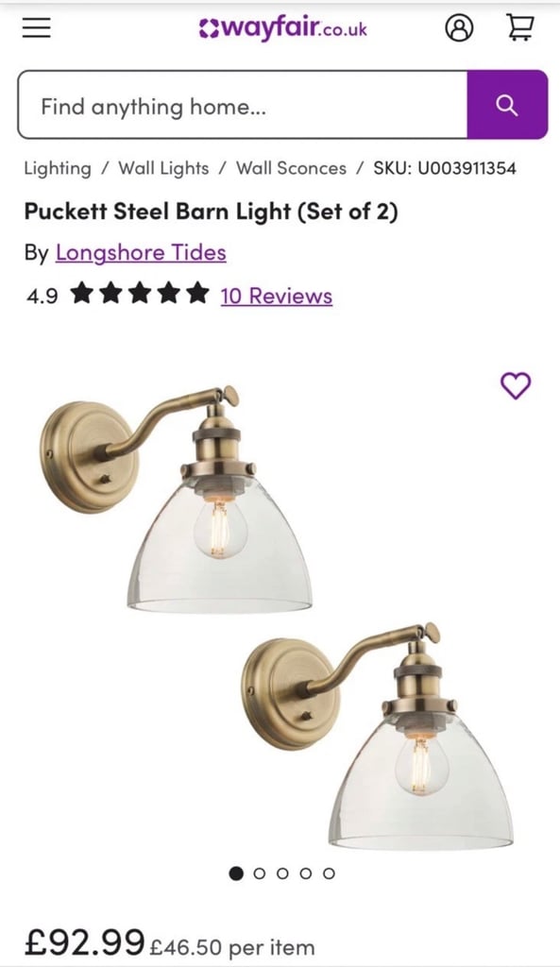View the shopping cart
The width and height of the screenshot is (560, 967).
[x=519, y=27]
